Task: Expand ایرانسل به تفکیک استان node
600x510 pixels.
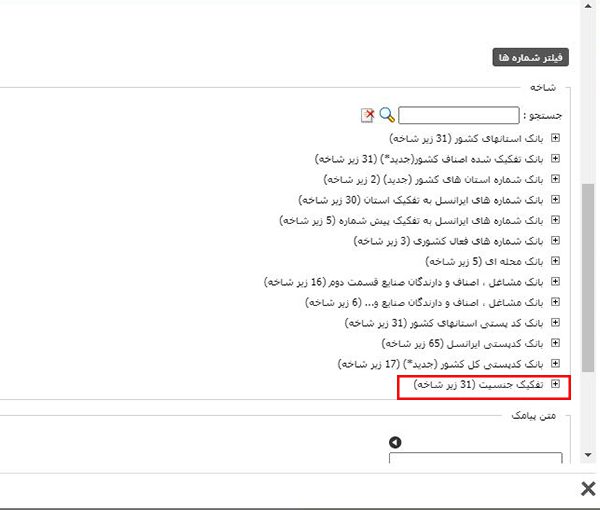Action: 555,199
